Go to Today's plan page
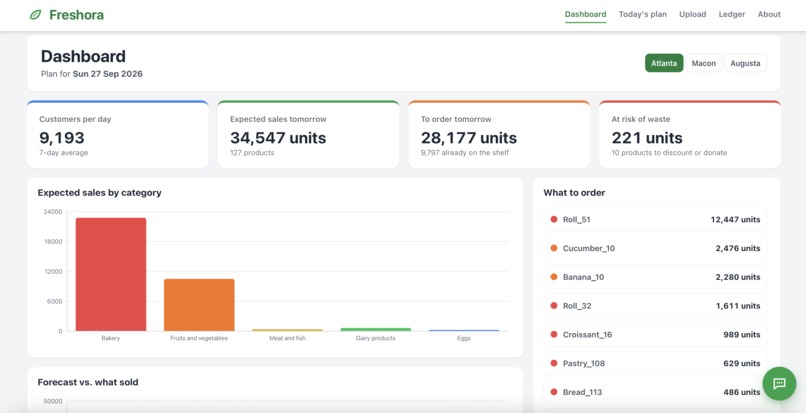 (x=643, y=14)
